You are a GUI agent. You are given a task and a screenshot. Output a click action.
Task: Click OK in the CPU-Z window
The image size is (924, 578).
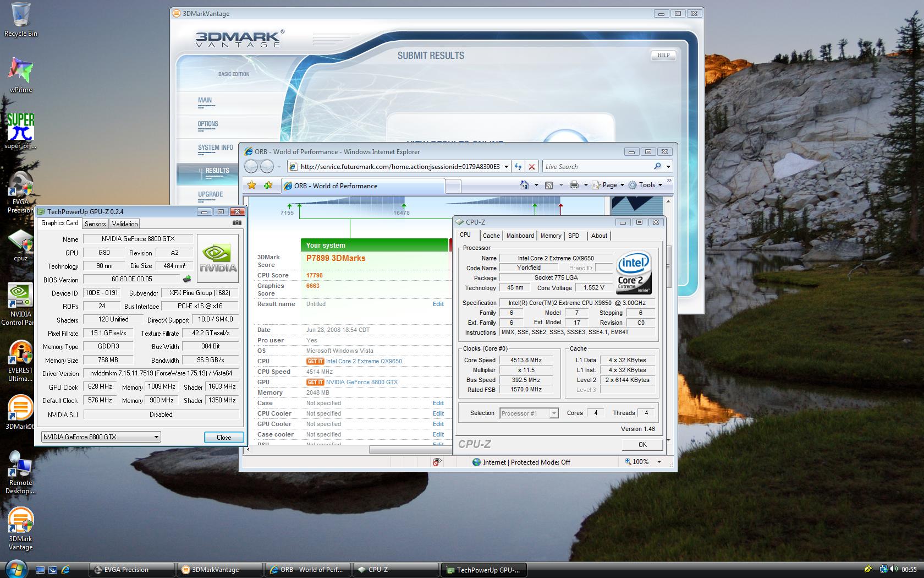point(642,444)
